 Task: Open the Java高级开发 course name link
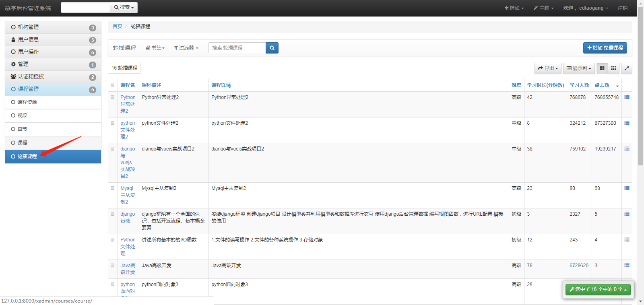pyautogui.click(x=128, y=269)
